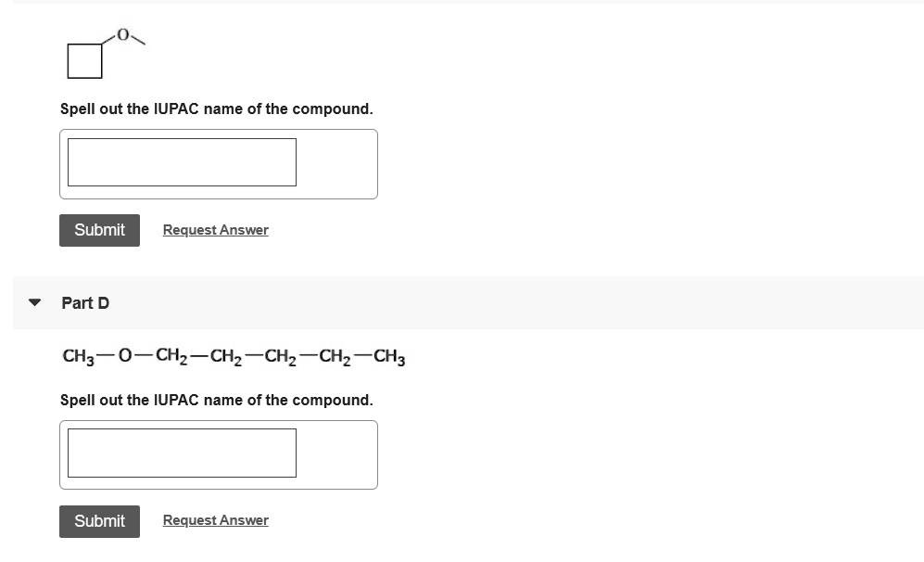Click the answer container under Part D
Screen dimensions: 924x562
click(x=219, y=454)
